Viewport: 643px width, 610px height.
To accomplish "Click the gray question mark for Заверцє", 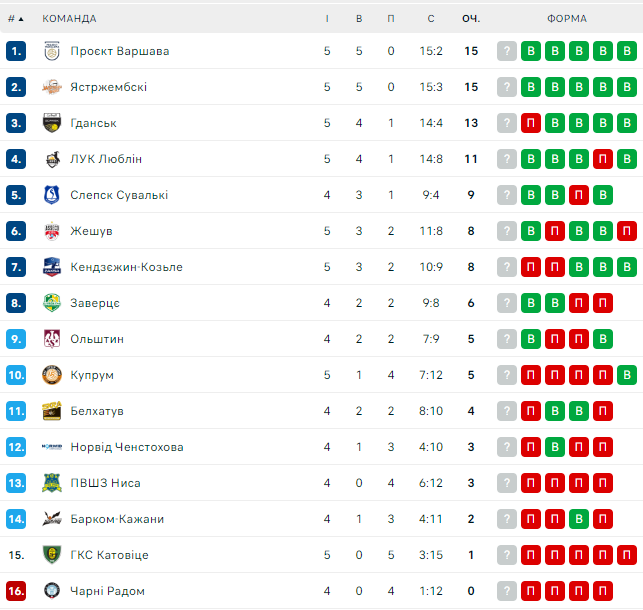I will click(x=507, y=303).
